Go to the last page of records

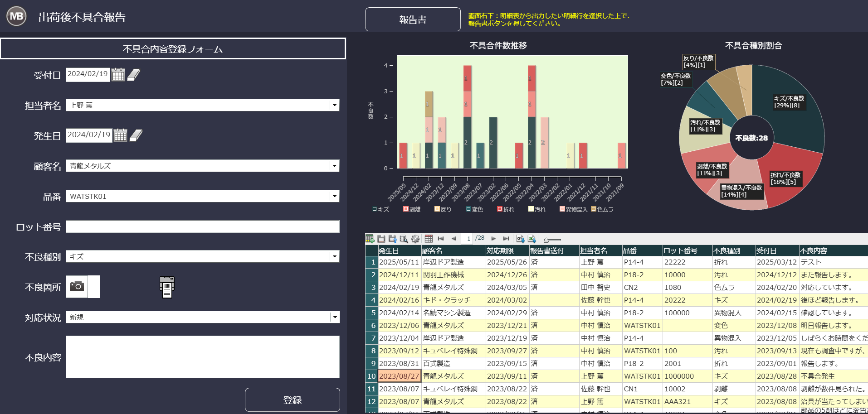point(506,239)
